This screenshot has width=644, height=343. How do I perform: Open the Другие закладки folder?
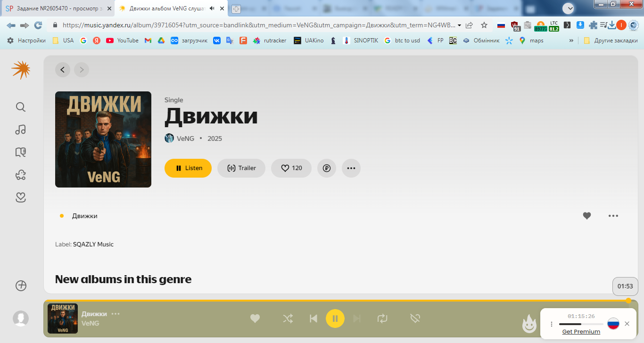point(611,41)
